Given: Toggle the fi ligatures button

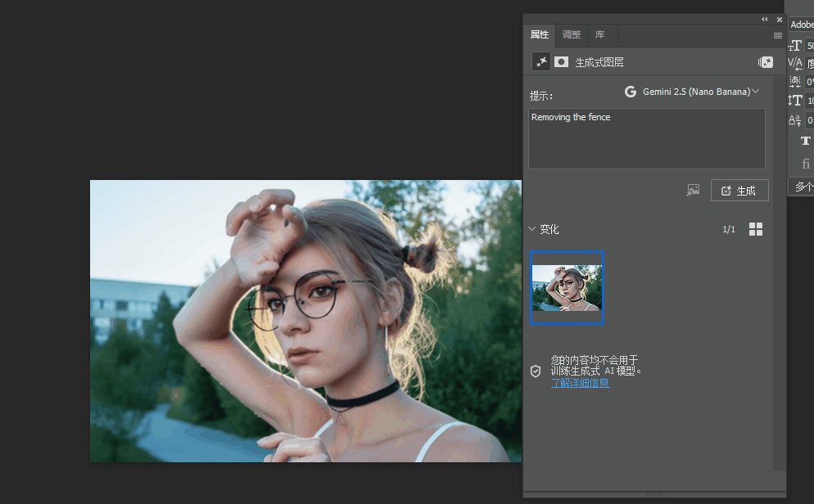Looking at the screenshot, I should coord(805,164).
